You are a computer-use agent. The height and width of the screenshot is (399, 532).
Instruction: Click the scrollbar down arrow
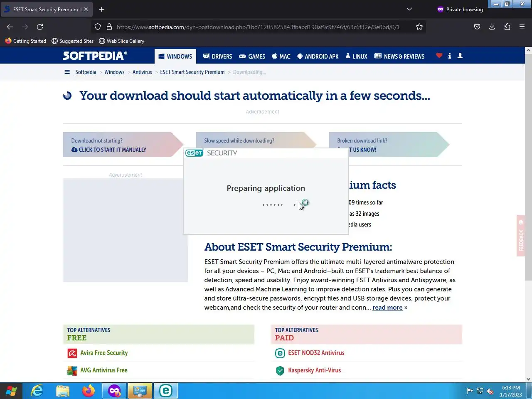pyautogui.click(x=528, y=379)
